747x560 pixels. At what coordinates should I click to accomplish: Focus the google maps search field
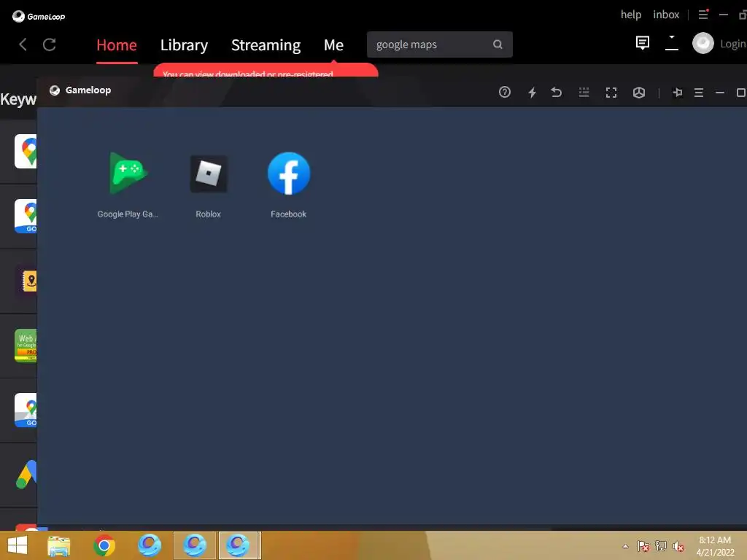440,44
